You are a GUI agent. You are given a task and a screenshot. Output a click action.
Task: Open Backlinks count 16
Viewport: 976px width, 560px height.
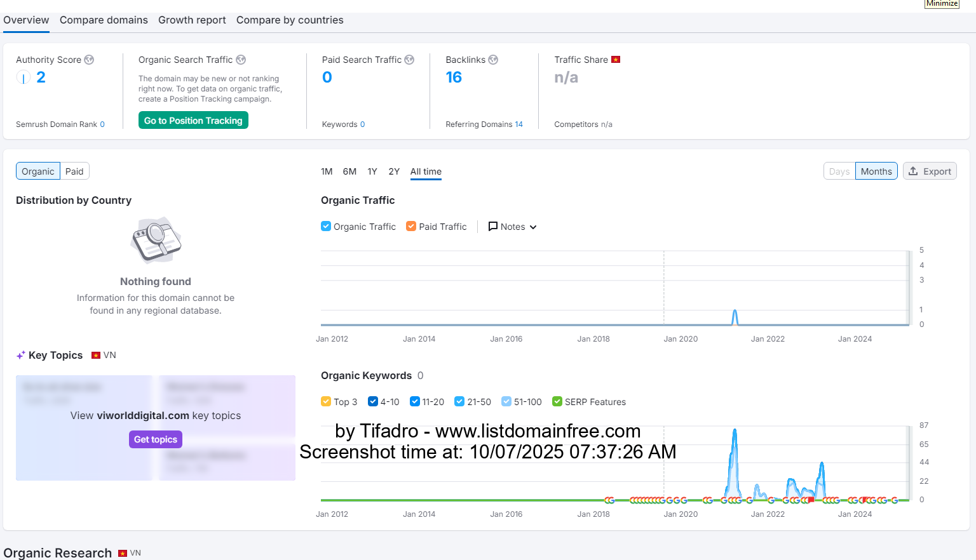point(454,77)
